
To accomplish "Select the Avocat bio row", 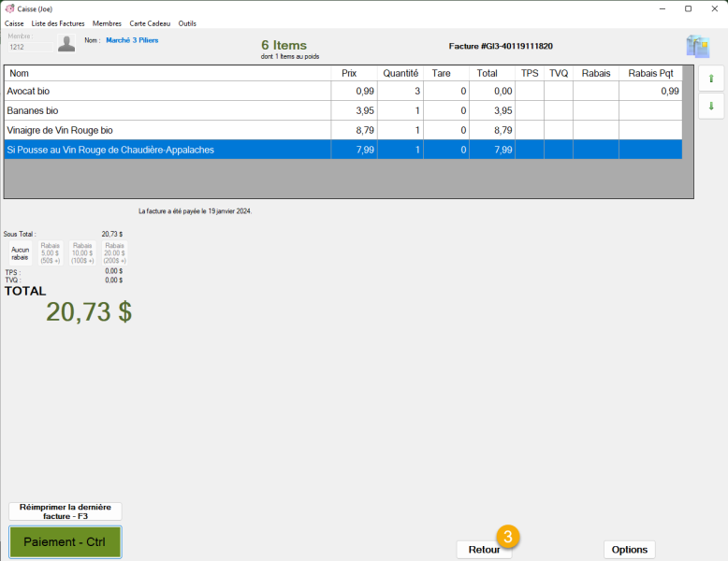I will 343,91.
